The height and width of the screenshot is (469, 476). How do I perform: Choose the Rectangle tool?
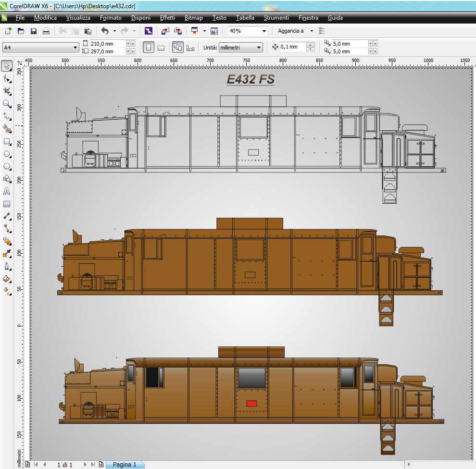7,142
